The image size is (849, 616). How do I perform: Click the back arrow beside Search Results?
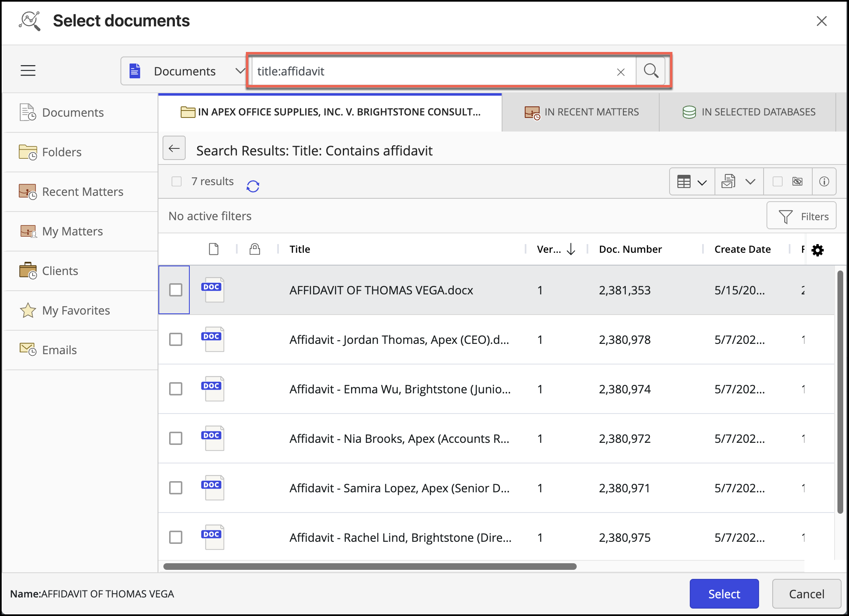point(174,148)
